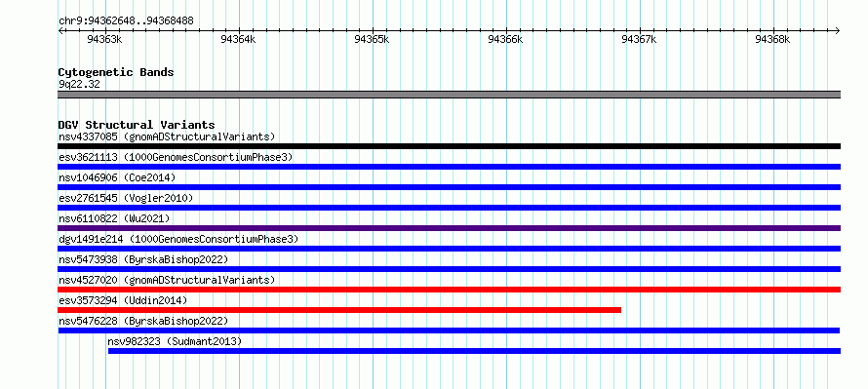Click the blue nsv5473938 ByrskaBishop2022 bar
868x389 pixels.
click(449, 269)
